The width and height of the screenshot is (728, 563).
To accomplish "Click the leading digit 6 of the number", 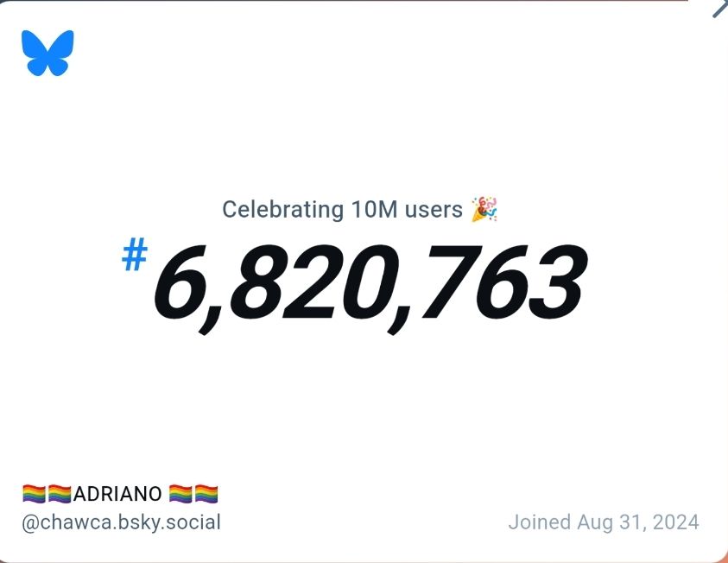I will point(174,283).
